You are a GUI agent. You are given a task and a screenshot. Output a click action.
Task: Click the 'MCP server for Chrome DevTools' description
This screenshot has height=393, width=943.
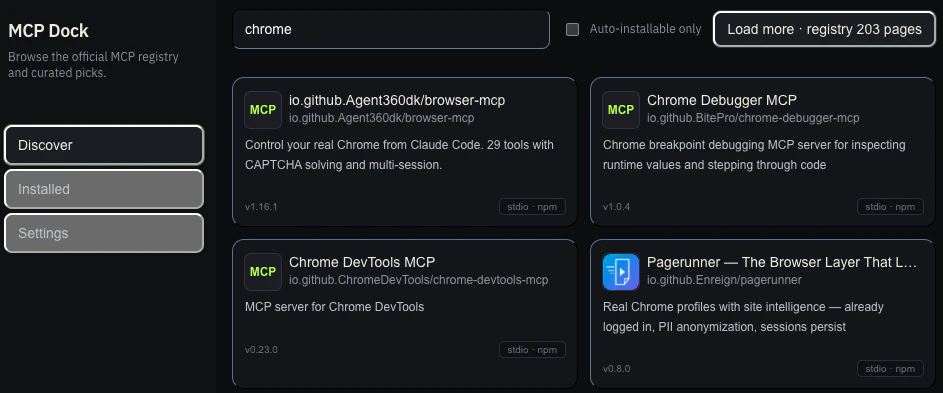pos(334,307)
